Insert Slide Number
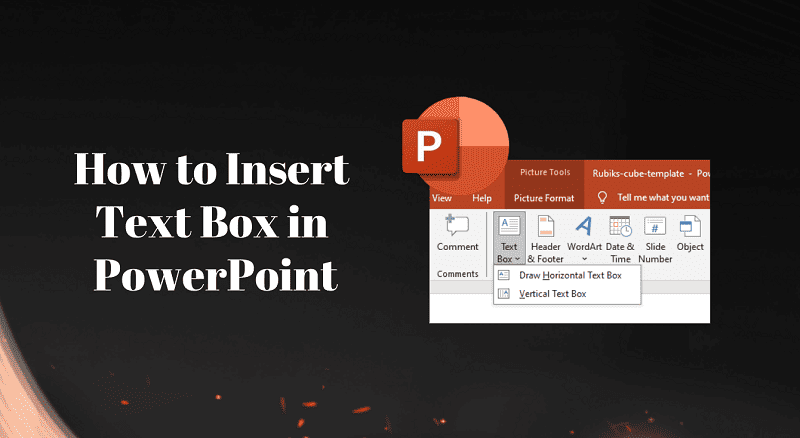Screen dimensions: 800x438 coord(655,239)
